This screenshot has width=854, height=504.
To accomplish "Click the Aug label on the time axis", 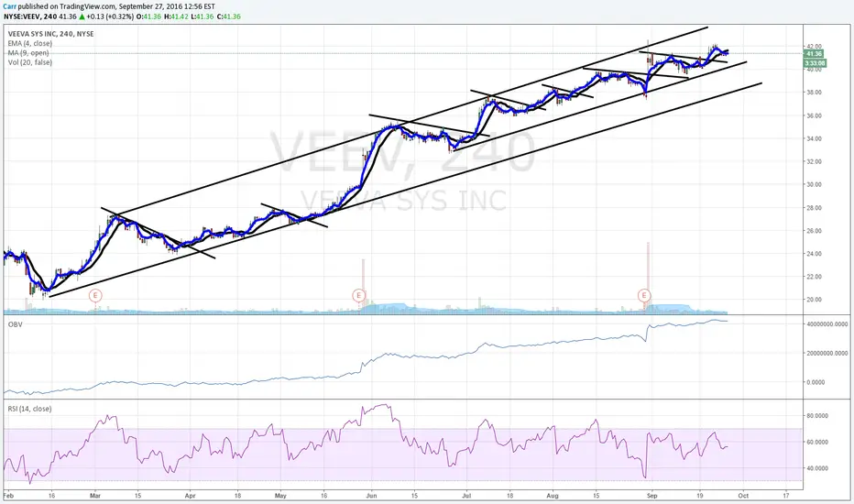I will pyautogui.click(x=553, y=496).
